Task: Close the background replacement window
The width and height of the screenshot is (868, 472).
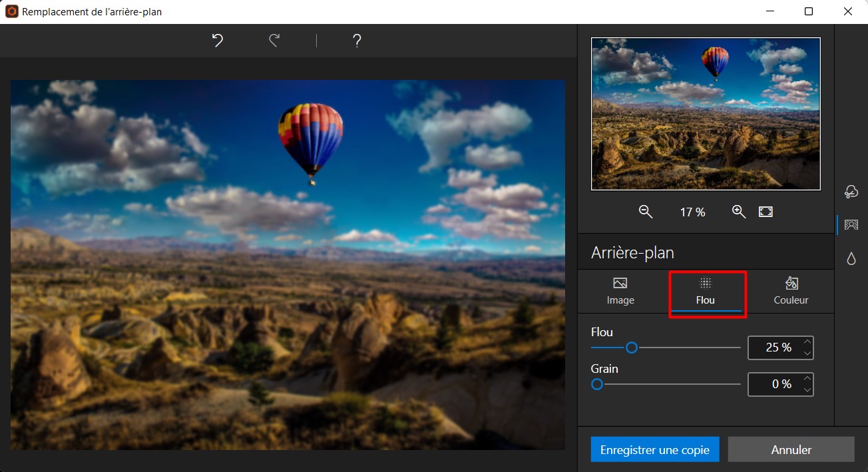Action: [848, 11]
